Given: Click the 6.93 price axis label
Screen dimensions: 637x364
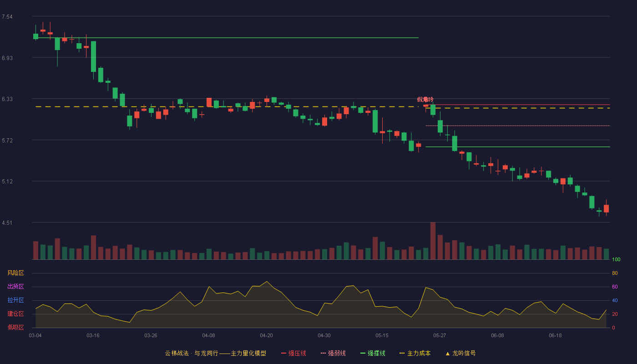Looking at the screenshot, I should click(x=7, y=58).
